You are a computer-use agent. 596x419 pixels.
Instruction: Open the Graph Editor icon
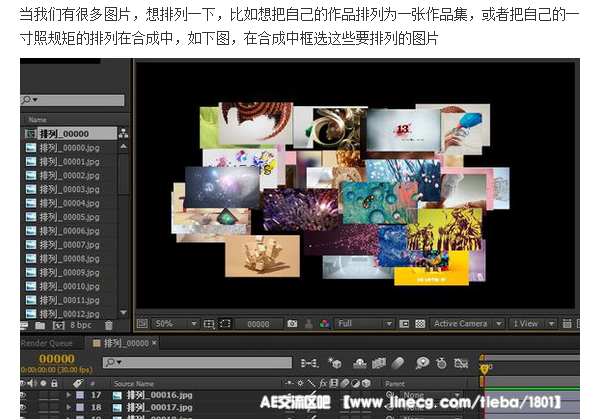pyautogui.click(x=461, y=363)
